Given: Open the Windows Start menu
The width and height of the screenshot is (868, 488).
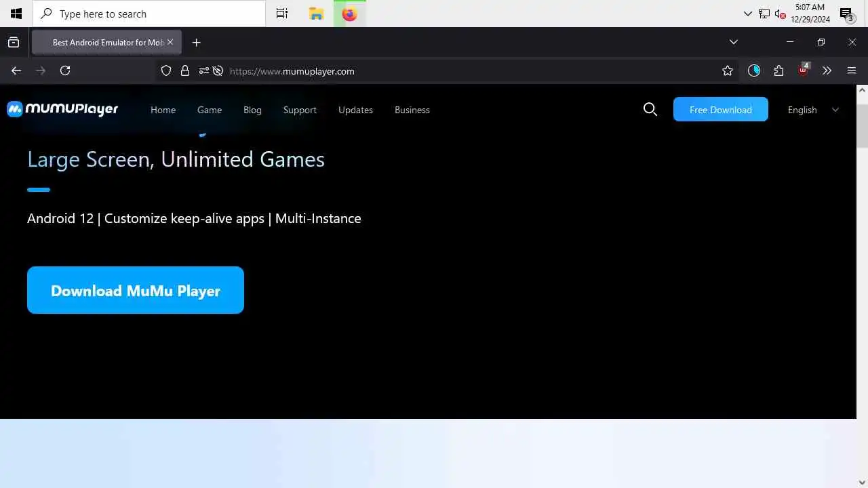Looking at the screenshot, I should click(16, 14).
